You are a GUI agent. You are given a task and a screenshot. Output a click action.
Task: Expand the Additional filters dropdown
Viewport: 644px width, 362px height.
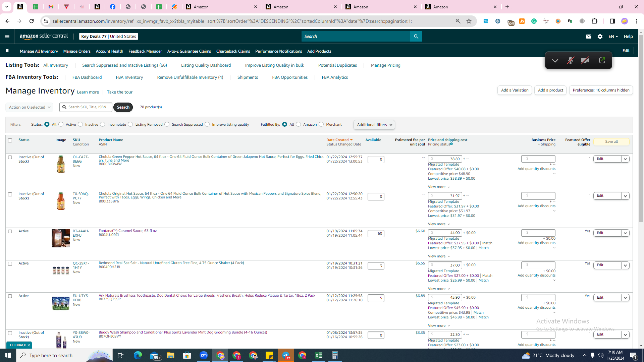[x=374, y=125]
